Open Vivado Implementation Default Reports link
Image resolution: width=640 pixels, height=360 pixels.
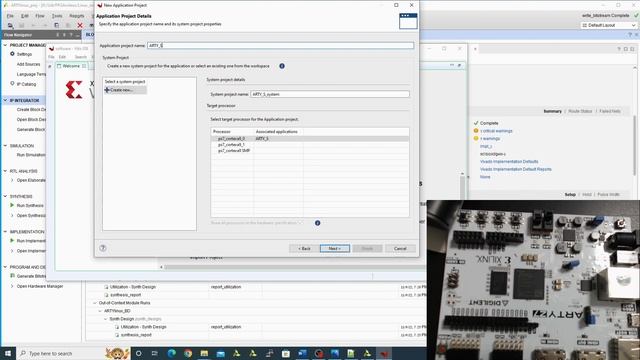pyautogui.click(x=516, y=169)
